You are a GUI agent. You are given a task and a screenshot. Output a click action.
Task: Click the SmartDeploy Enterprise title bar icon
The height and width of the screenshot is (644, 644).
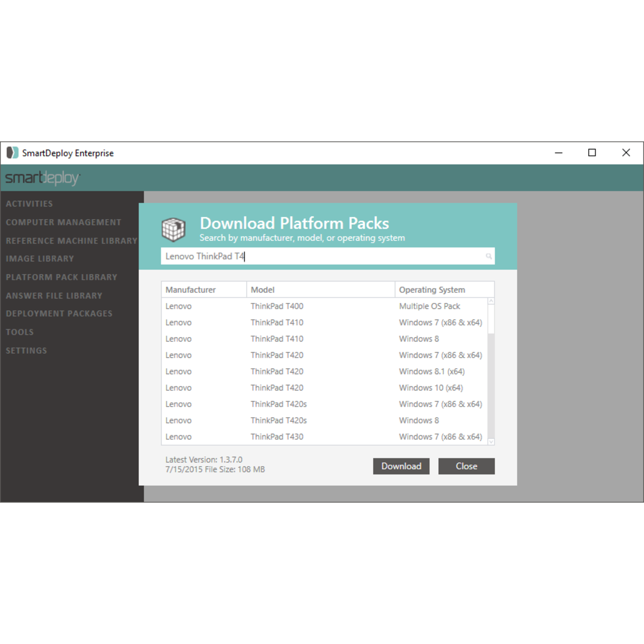(x=13, y=152)
